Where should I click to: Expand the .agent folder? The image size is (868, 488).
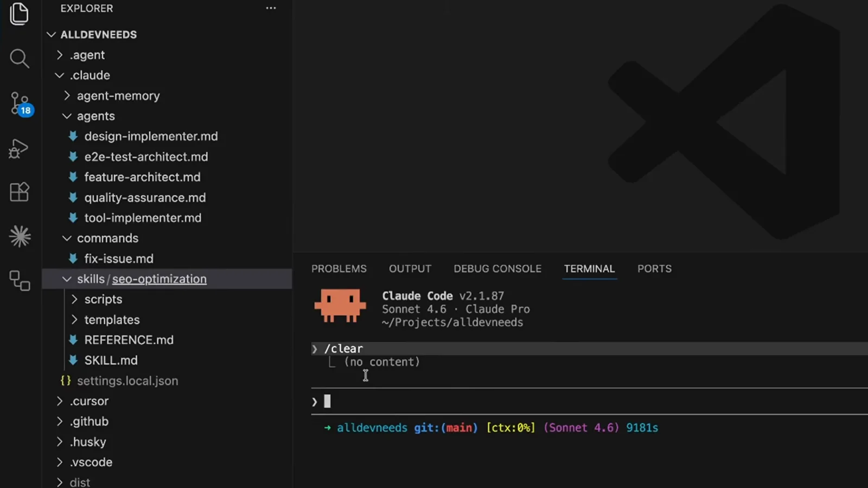click(60, 55)
